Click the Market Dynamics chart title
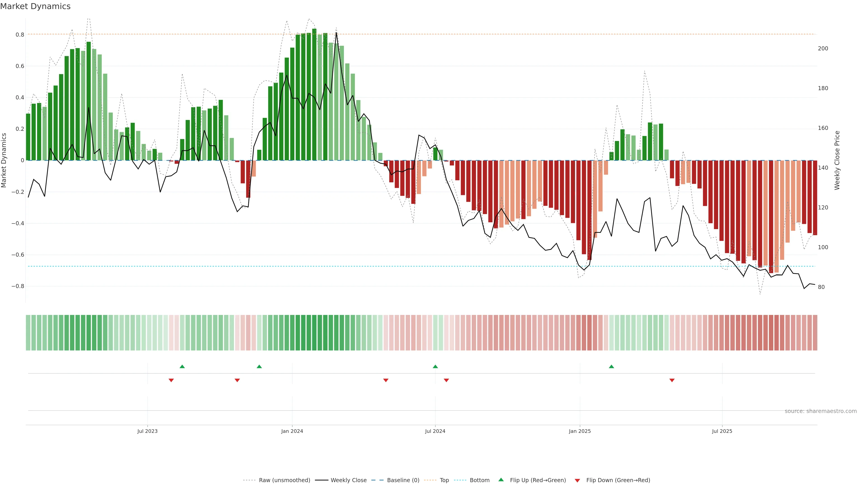The width and height of the screenshot is (868, 488). (x=35, y=6)
